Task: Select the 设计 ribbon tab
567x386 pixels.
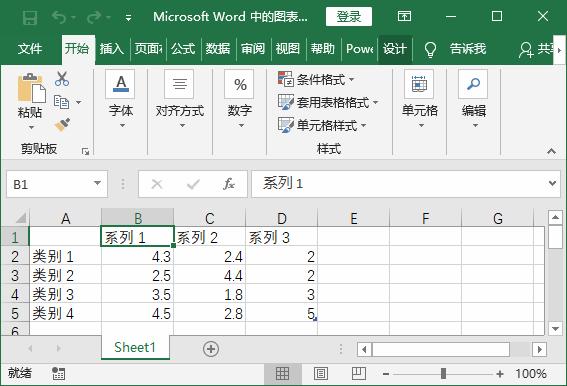Action: (395, 48)
